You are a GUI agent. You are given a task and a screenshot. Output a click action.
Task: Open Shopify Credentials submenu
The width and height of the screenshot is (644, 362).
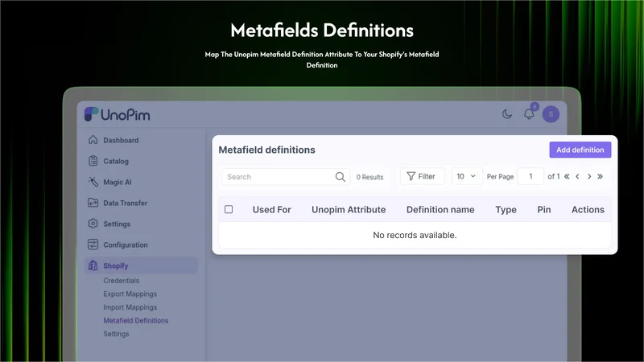122,280
